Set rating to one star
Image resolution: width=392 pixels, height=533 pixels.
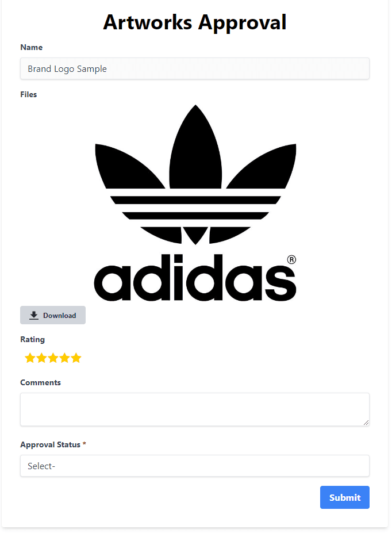(x=30, y=358)
